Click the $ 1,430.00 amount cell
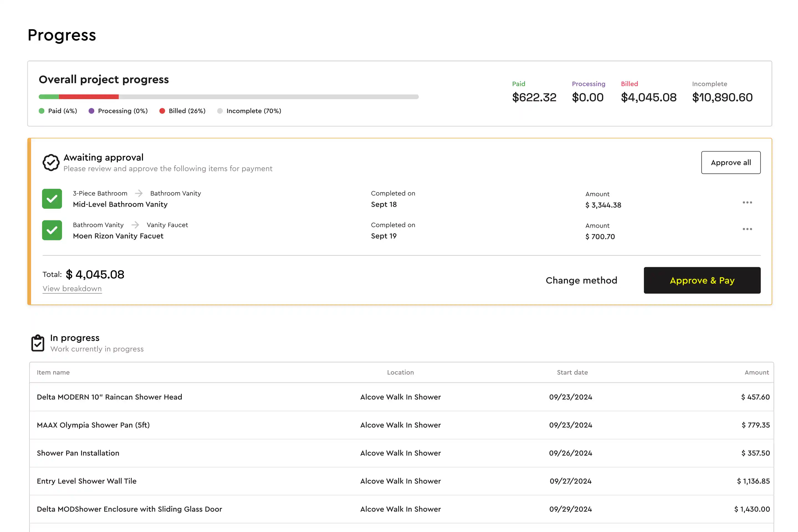The height and width of the screenshot is (532, 798). pyautogui.click(x=752, y=509)
